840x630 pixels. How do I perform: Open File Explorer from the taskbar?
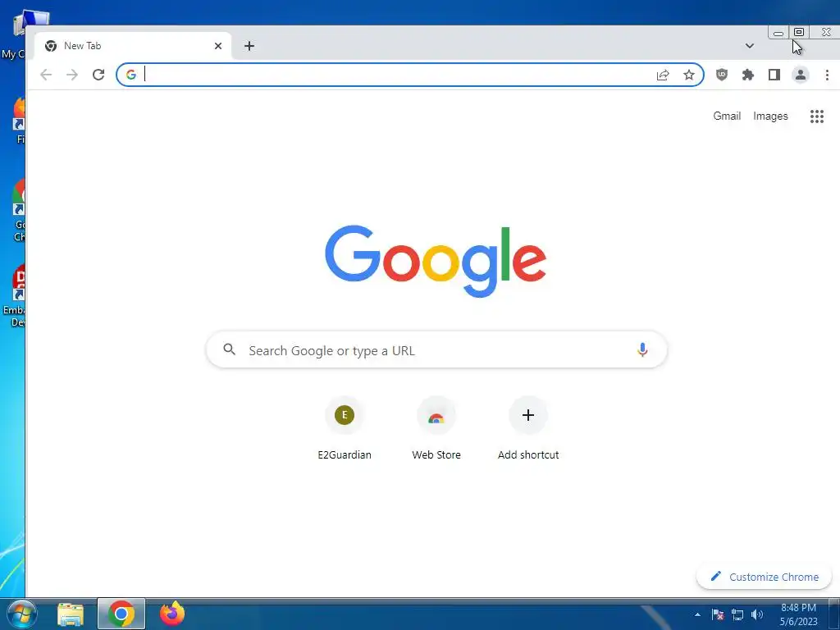tap(71, 614)
